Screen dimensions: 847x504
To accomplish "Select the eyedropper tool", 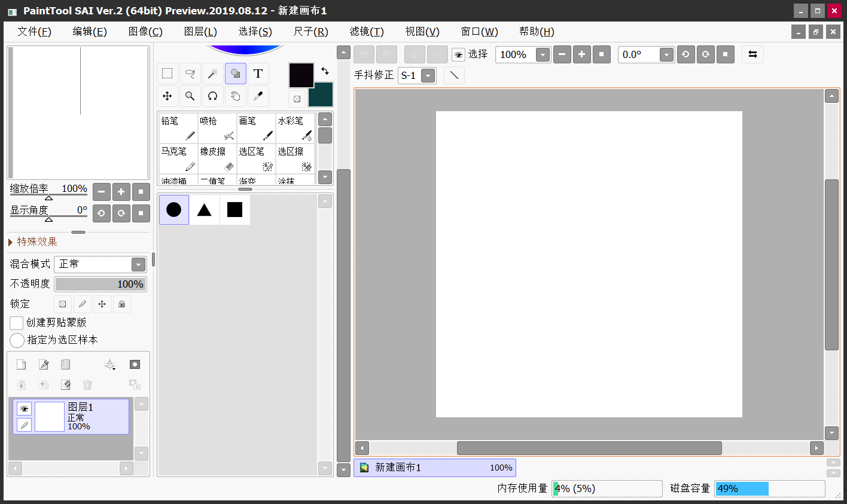I will [258, 96].
